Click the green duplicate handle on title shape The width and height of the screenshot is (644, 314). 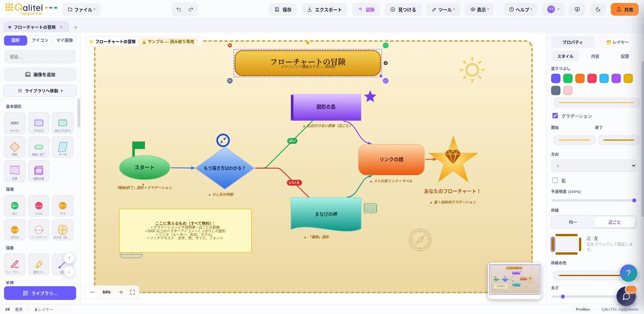click(x=386, y=45)
